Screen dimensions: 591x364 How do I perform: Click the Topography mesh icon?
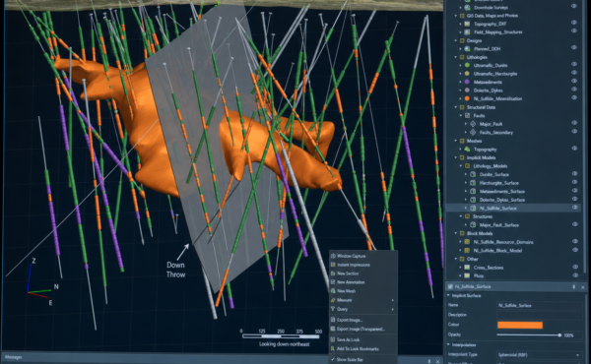pos(467,150)
